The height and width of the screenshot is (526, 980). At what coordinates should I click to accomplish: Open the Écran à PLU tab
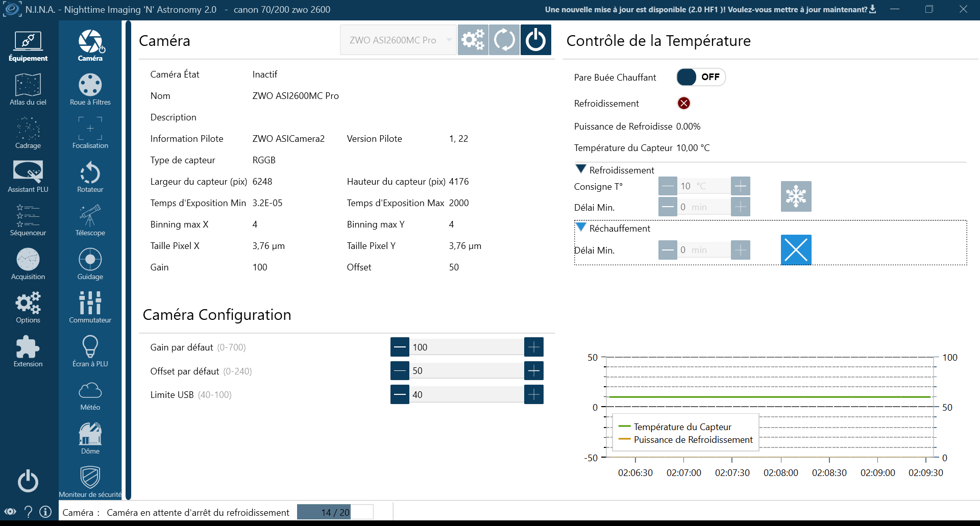(x=90, y=351)
